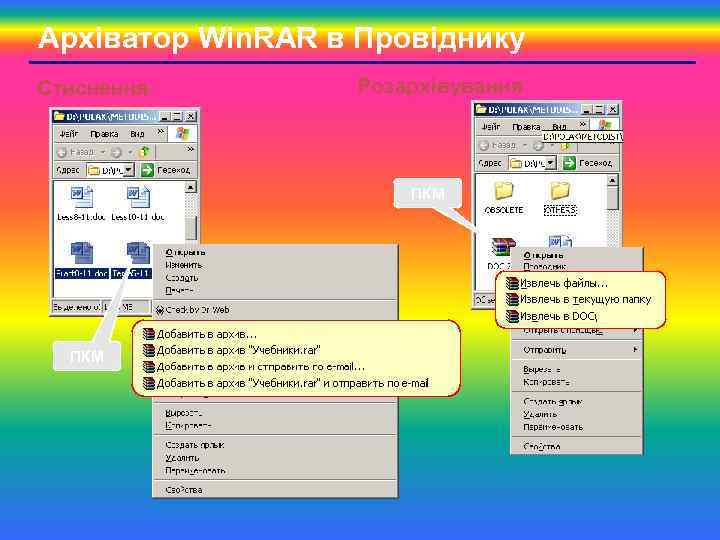Open Вид menu in left window
Screen dimensions: 720x540
click(x=137, y=134)
